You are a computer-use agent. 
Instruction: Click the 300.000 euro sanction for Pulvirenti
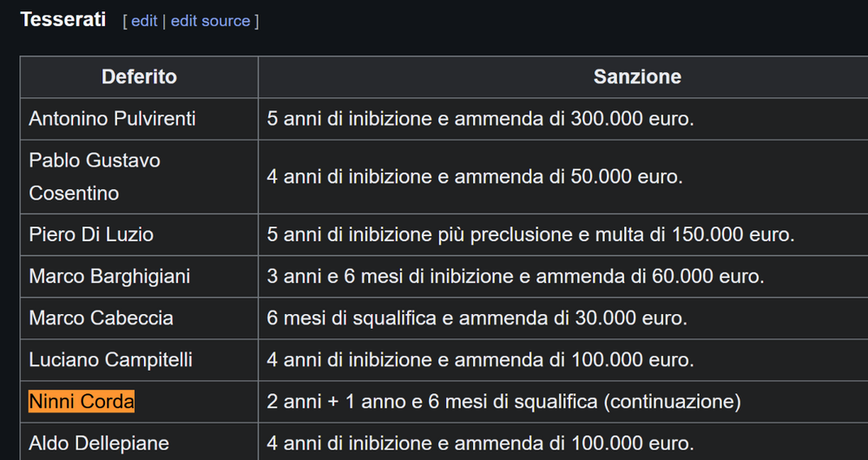click(480, 119)
